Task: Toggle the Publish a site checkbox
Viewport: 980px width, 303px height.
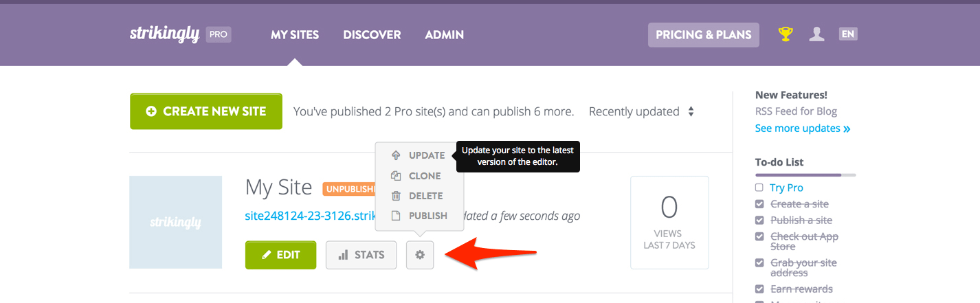Action: (759, 221)
